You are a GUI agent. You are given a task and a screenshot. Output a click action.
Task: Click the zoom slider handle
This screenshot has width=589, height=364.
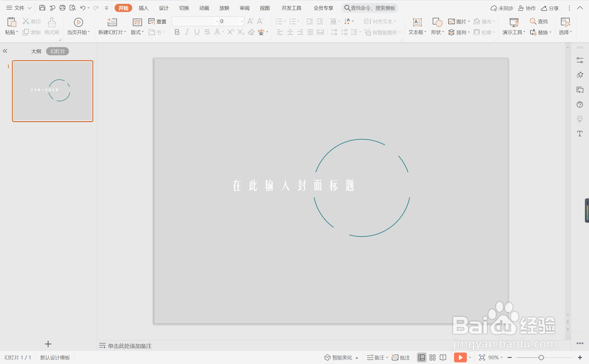[x=541, y=357]
